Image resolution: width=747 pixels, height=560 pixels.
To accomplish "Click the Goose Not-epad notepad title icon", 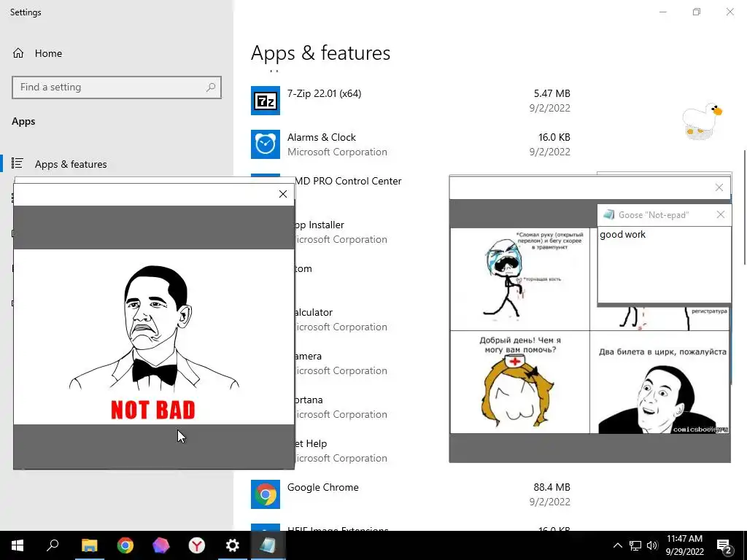I will 608,215.
